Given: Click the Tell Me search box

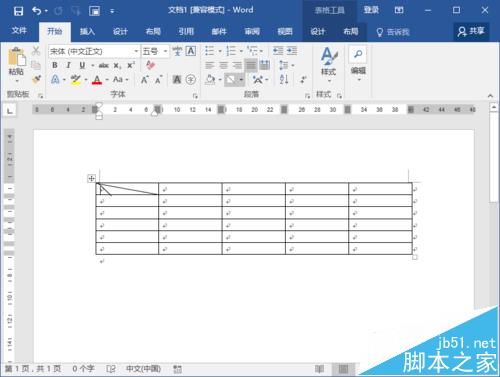Looking at the screenshot, I should point(393,32).
